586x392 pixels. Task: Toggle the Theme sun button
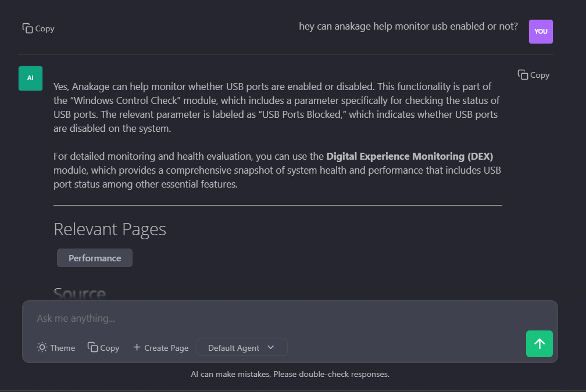(56, 347)
